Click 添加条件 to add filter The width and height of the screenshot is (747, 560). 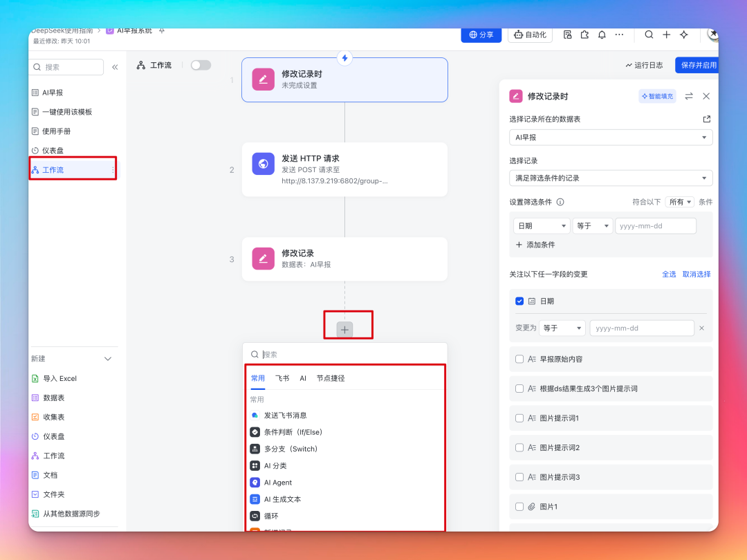point(535,244)
